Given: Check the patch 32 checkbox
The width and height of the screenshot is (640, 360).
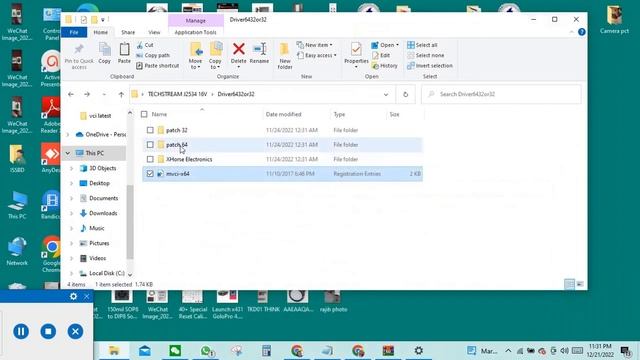Looking at the screenshot, I should (150, 130).
